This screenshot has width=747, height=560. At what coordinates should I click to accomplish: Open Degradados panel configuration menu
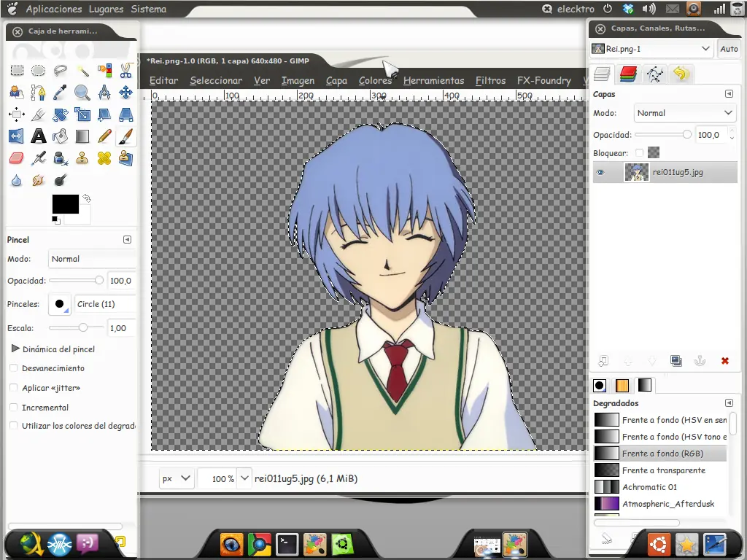[729, 402]
